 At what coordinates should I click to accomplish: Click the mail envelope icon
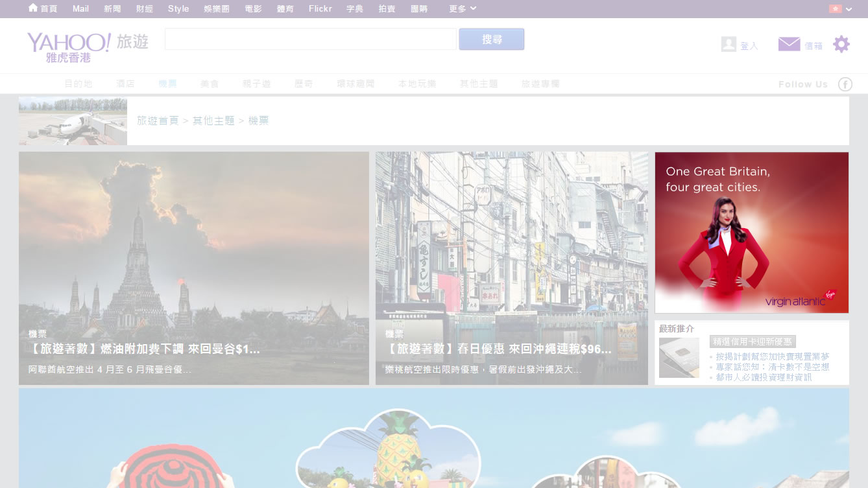[789, 44]
